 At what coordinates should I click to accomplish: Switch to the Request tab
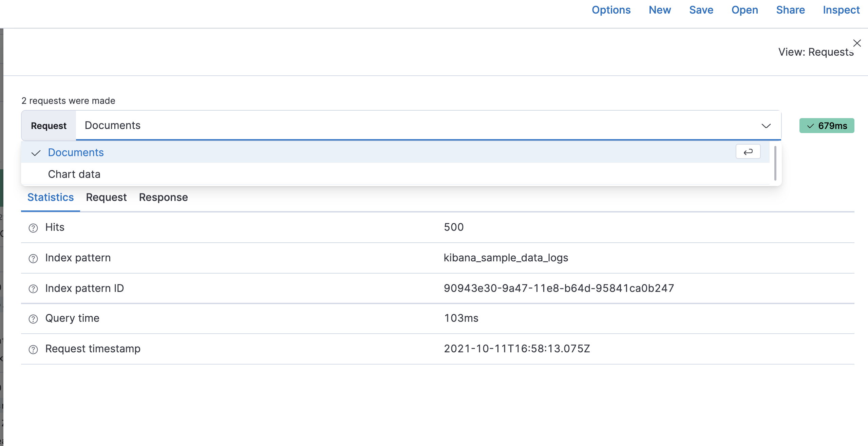point(106,197)
